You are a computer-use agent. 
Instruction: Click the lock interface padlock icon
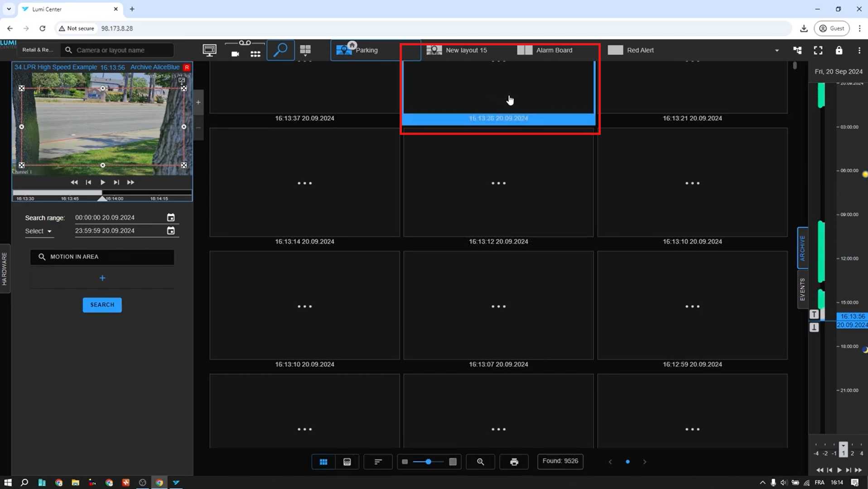pos(839,50)
